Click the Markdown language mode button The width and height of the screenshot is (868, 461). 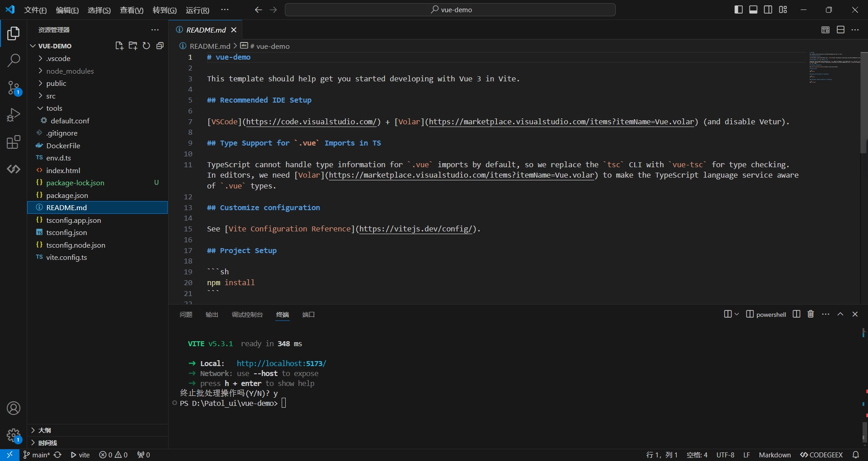pyautogui.click(x=774, y=455)
